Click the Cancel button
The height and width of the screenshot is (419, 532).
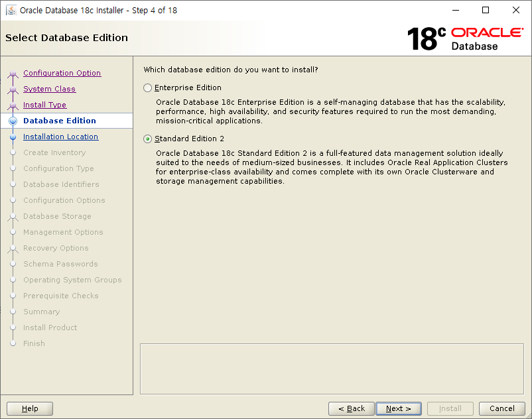[501, 408]
